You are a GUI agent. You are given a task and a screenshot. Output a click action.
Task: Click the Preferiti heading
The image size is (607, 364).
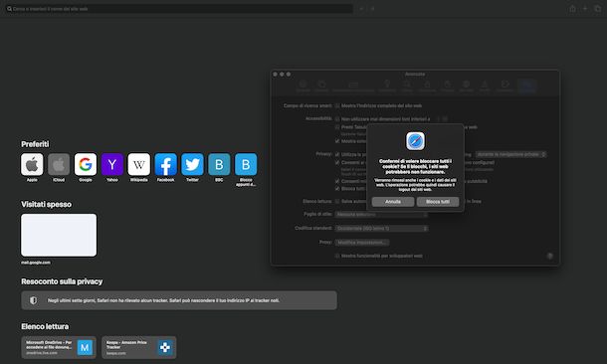tap(35, 144)
